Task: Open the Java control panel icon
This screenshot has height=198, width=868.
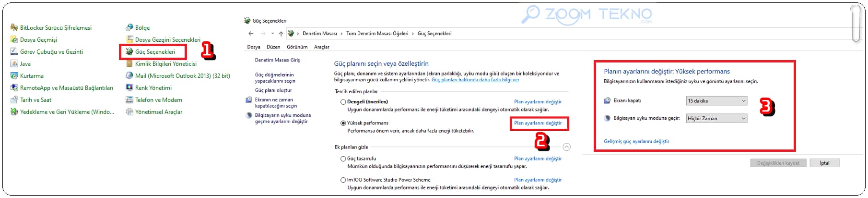Action: click(14, 63)
